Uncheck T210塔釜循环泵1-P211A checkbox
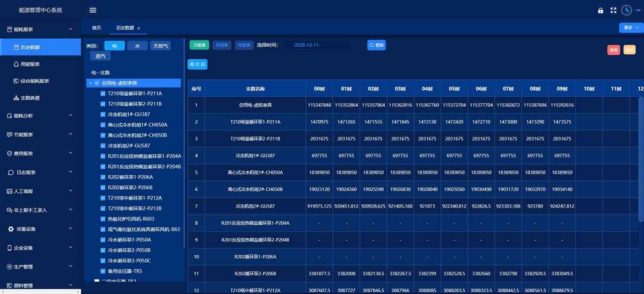The image size is (644, 294). 103,94
